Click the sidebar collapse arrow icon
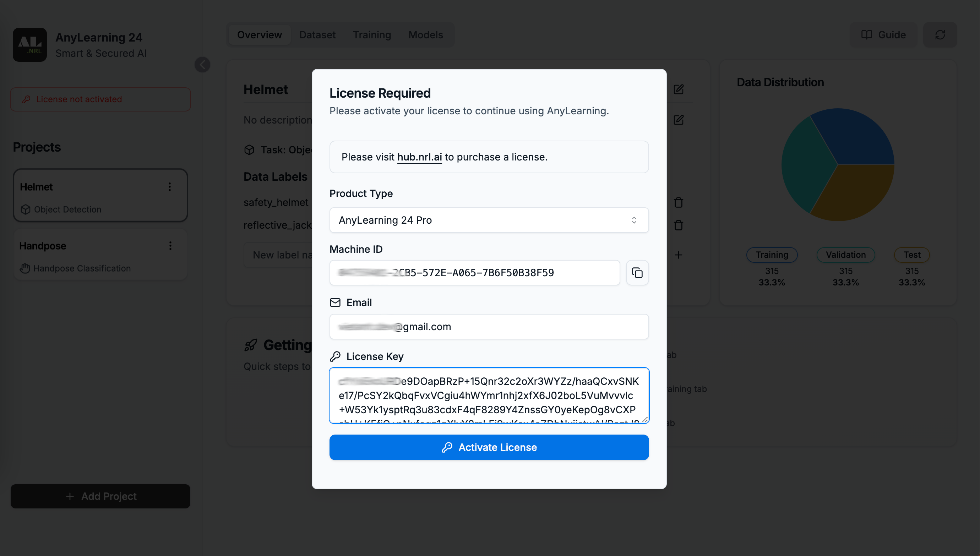Image resolution: width=980 pixels, height=556 pixels. pyautogui.click(x=202, y=65)
